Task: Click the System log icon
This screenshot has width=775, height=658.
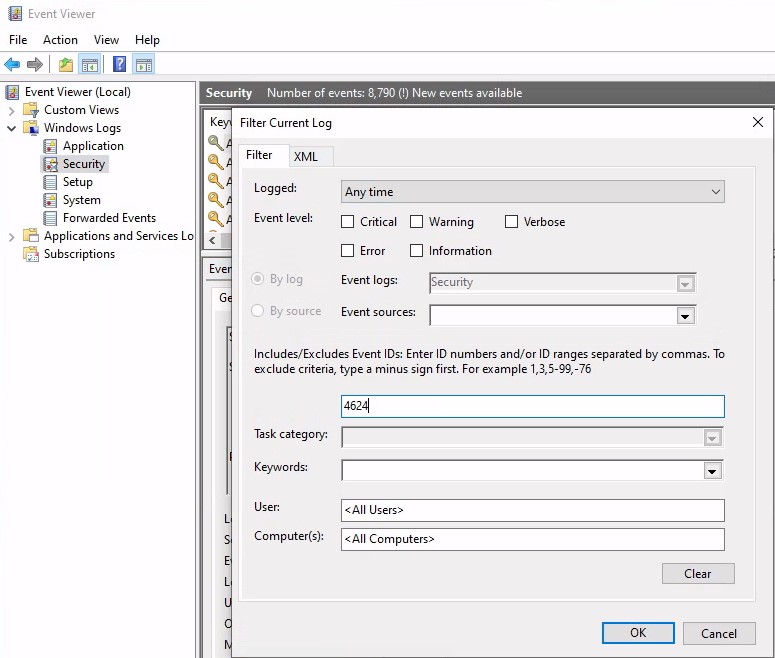Action: 50,200
